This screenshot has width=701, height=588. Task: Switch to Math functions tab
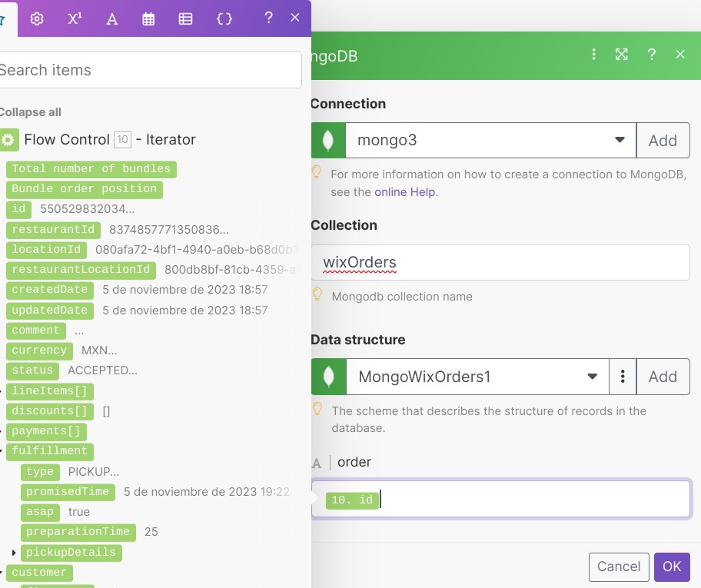pos(75,18)
